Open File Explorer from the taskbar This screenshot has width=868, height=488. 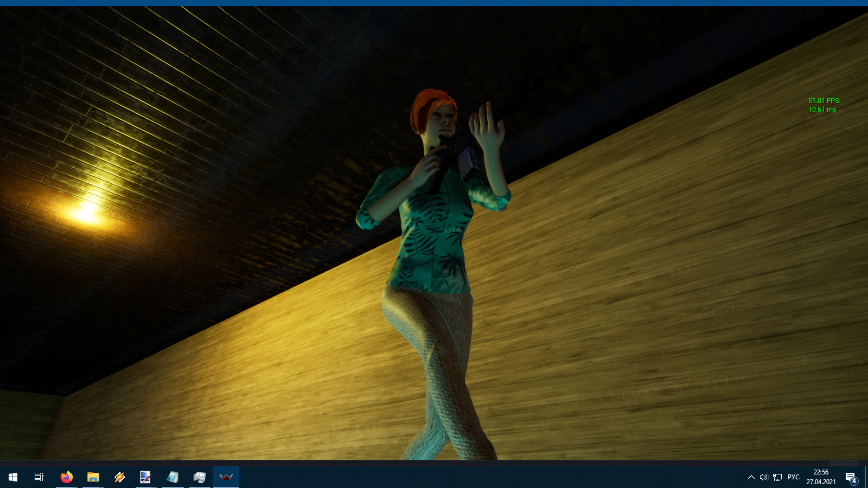click(x=93, y=477)
